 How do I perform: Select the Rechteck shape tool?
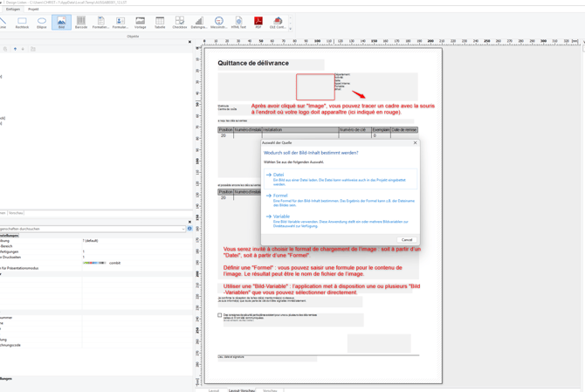[x=22, y=22]
